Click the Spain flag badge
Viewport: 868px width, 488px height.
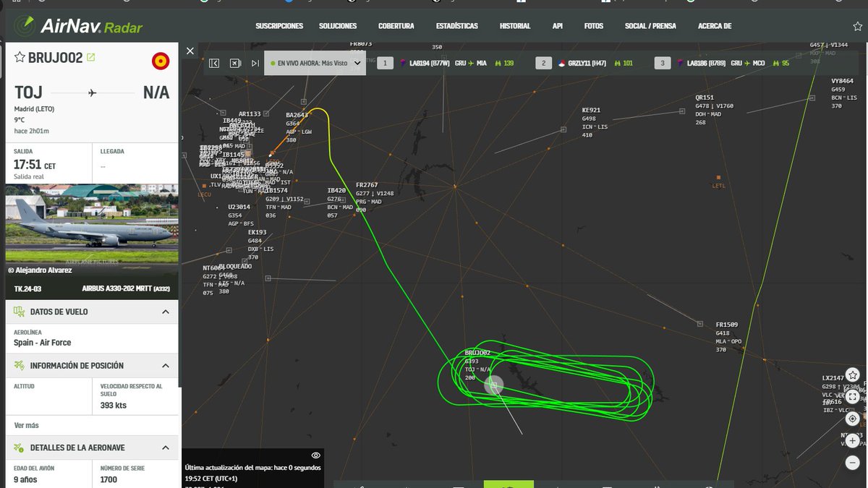[x=161, y=61]
